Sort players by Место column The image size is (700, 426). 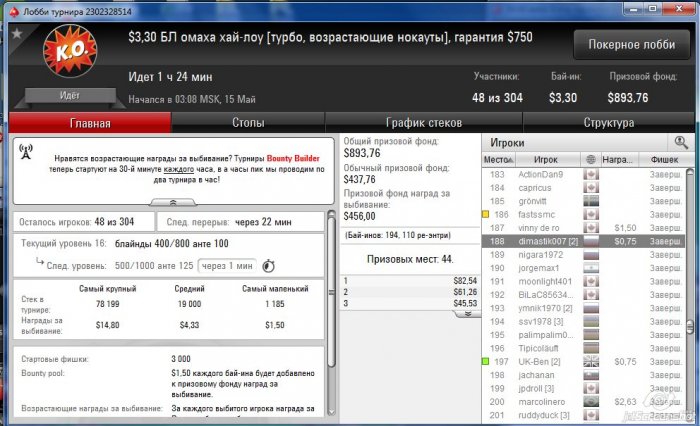point(498,159)
